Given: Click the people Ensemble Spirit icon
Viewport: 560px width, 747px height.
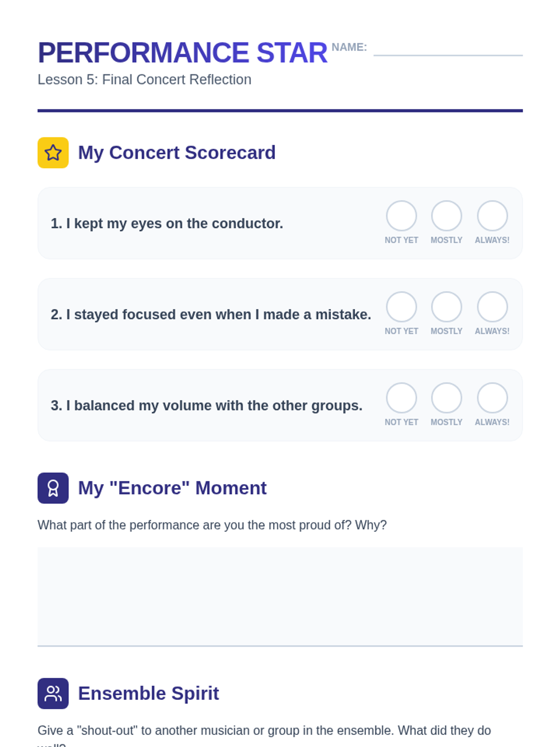Looking at the screenshot, I should (x=53, y=693).
